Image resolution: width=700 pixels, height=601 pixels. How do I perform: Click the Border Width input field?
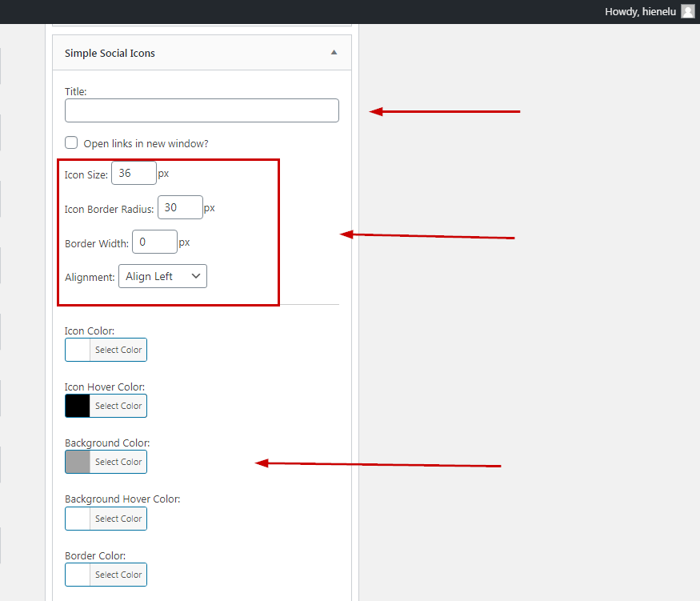(x=154, y=242)
